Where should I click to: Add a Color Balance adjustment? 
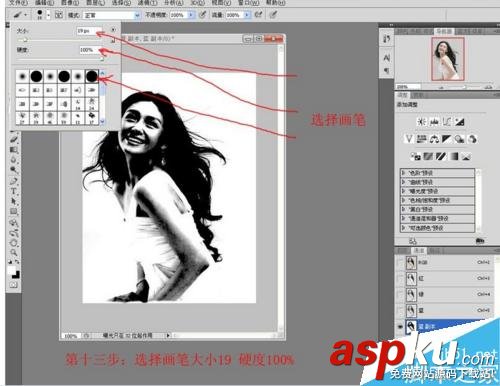coord(434,139)
